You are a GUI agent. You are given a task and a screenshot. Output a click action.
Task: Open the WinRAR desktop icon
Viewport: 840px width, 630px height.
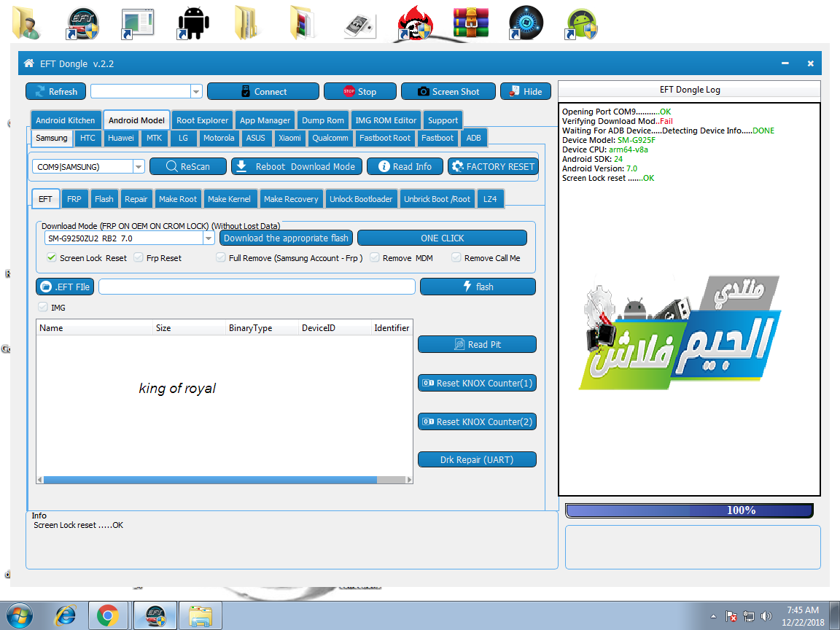(470, 23)
